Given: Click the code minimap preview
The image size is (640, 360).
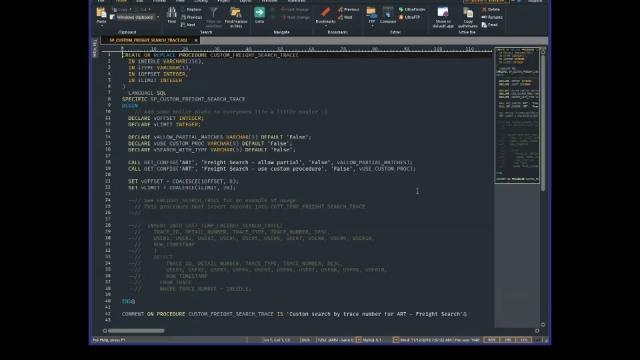Looking at the screenshot, I should (x=517, y=116).
